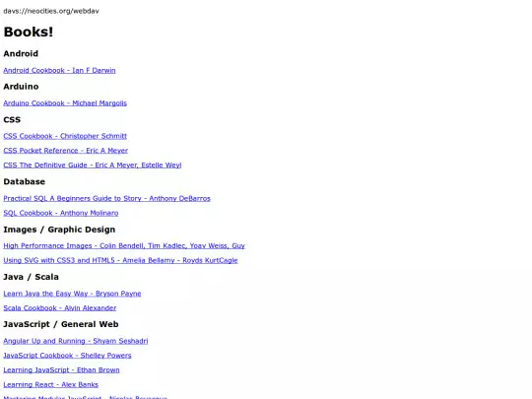Click the CSS section heading
This screenshot has height=399, width=532.
click(x=12, y=120)
